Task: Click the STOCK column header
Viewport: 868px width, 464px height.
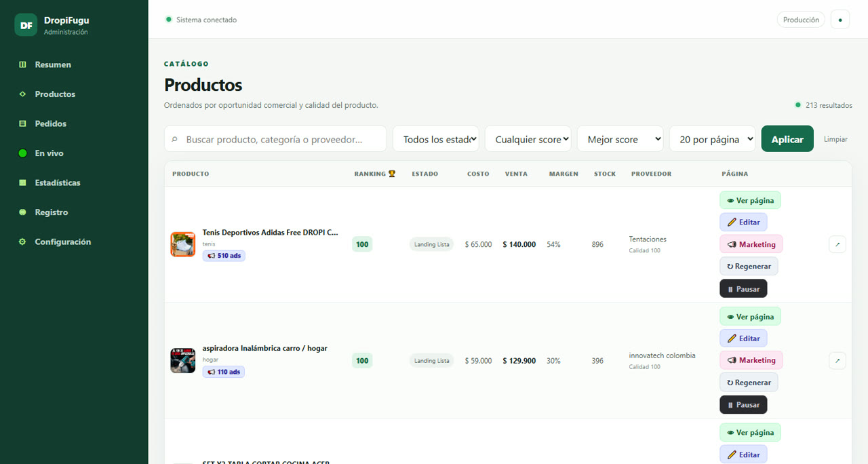Action: (605, 174)
